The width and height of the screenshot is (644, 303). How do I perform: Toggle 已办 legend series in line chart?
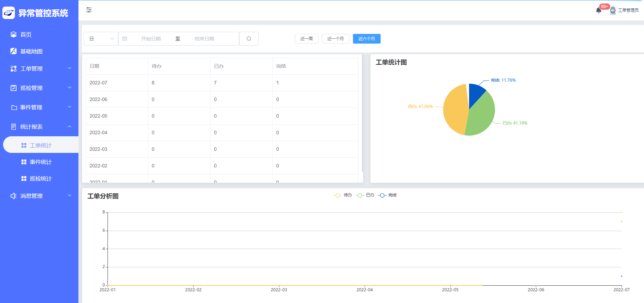click(365, 195)
